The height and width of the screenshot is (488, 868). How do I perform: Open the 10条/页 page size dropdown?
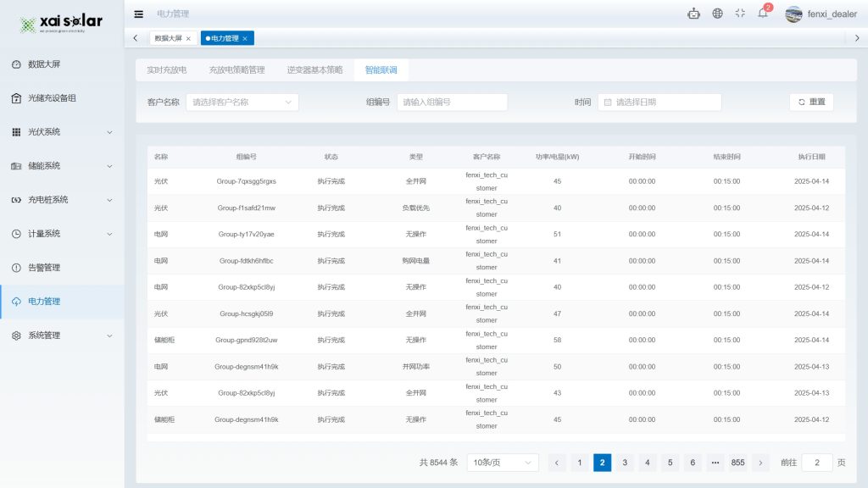[x=503, y=463]
